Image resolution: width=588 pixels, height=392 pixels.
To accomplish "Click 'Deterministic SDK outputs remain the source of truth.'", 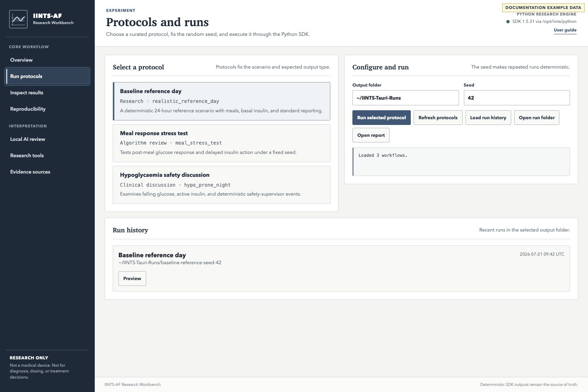I will 529,385.
